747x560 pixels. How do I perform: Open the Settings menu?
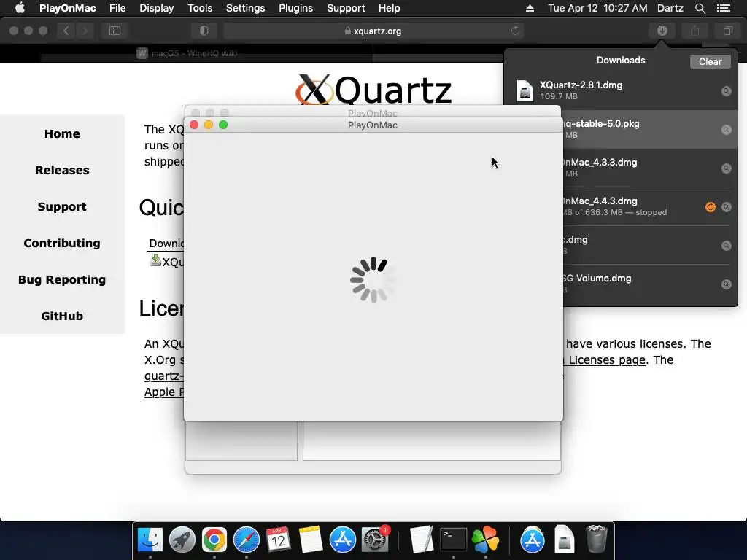pos(245,8)
